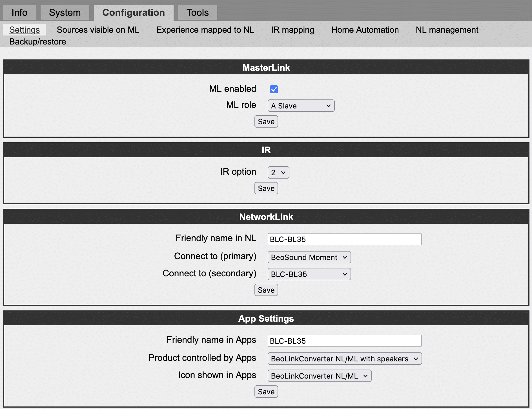Open the Info tab
Screen dimensions: 532x409
[19, 13]
